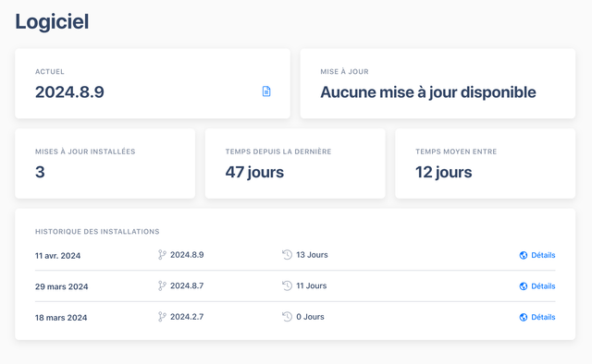This screenshot has height=364, width=592.
Task: Open the release notes document icon beside 2024.8.9
Action: point(266,91)
